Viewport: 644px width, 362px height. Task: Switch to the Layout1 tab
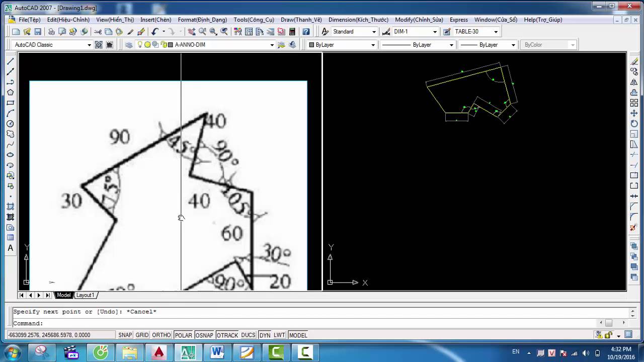(x=86, y=295)
